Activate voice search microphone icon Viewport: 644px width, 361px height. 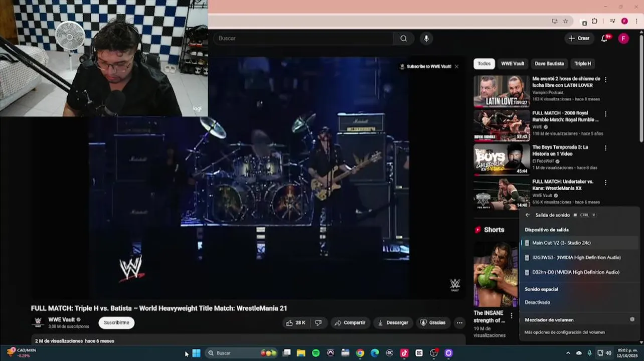click(426, 39)
